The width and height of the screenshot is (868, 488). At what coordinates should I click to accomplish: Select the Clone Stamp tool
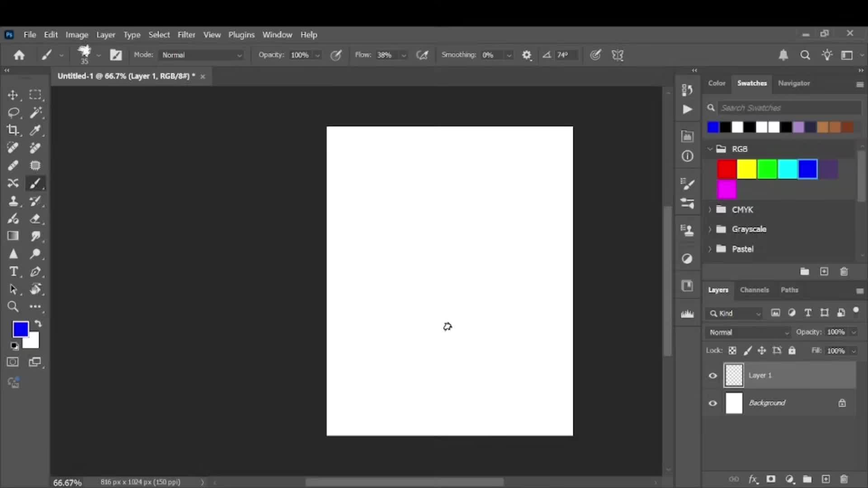pyautogui.click(x=13, y=201)
